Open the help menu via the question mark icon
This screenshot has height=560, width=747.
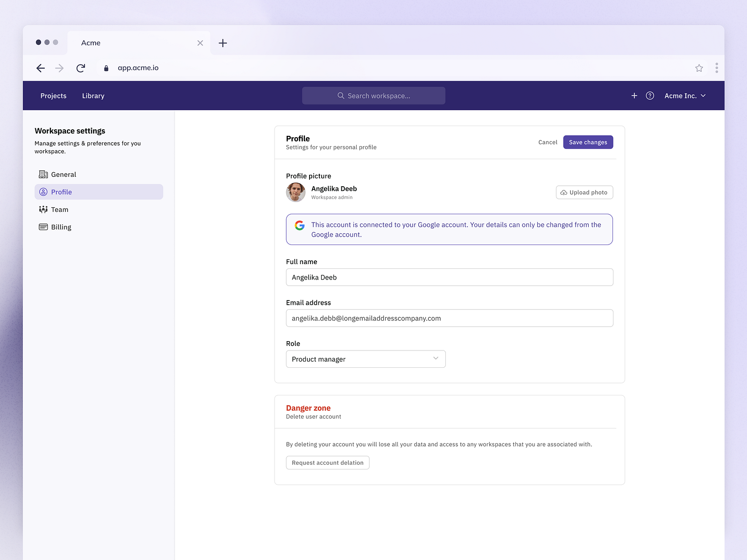[x=649, y=95]
